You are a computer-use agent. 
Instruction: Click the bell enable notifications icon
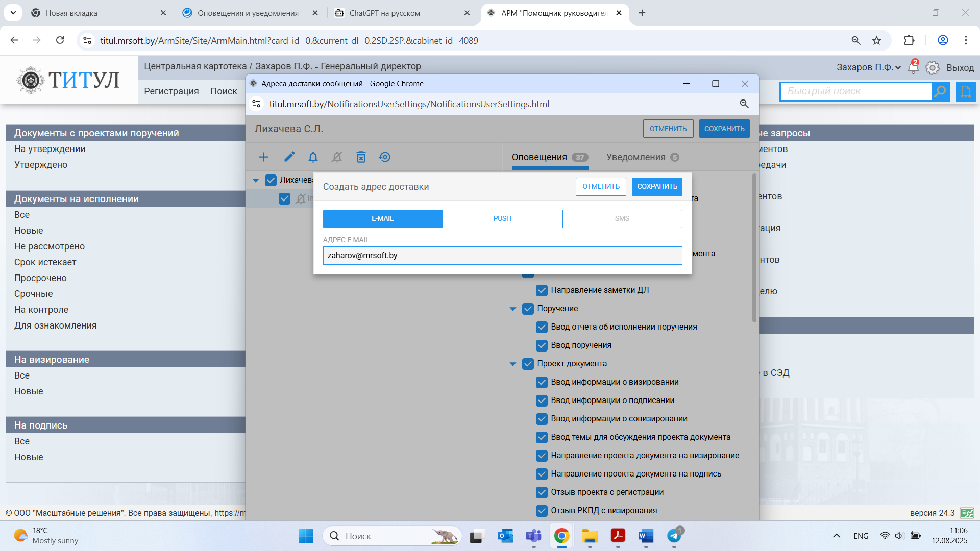click(x=313, y=157)
